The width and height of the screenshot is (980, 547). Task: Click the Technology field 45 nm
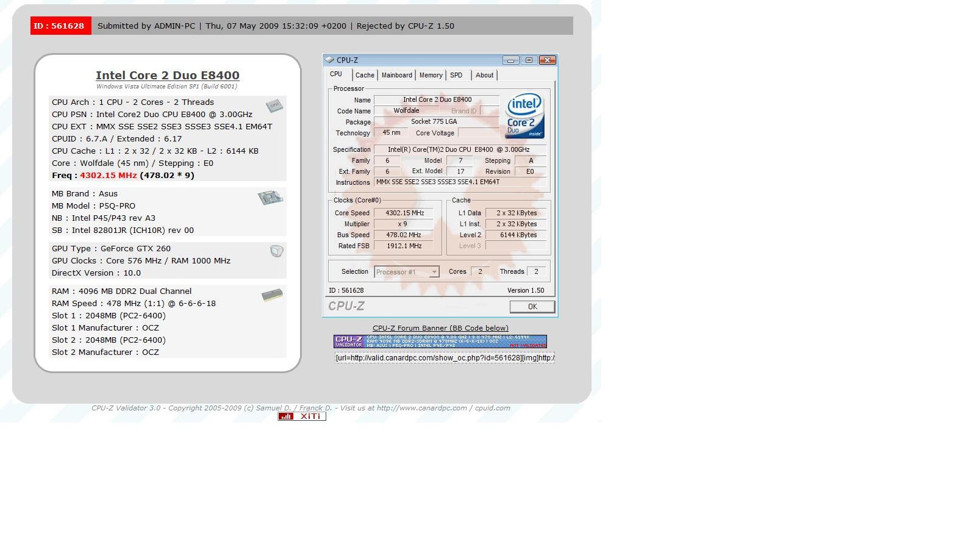[392, 132]
